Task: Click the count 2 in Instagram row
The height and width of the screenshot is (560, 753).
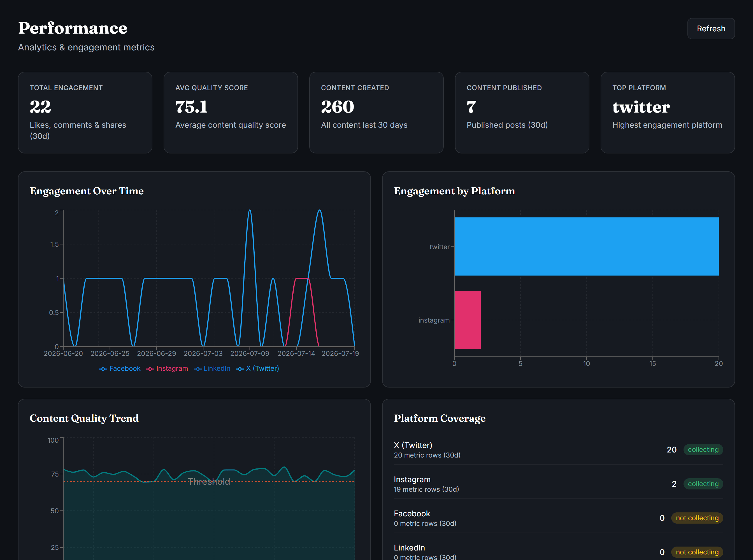Action: (674, 484)
